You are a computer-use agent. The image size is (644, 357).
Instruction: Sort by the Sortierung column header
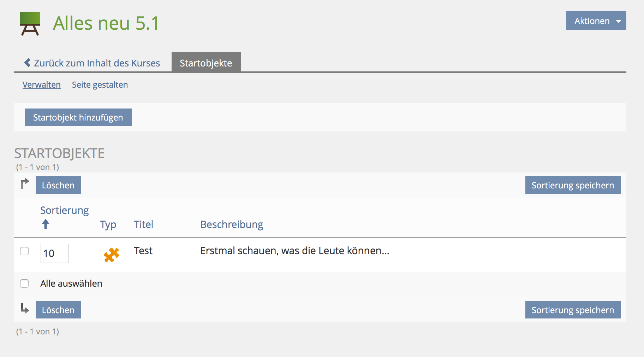coord(64,210)
